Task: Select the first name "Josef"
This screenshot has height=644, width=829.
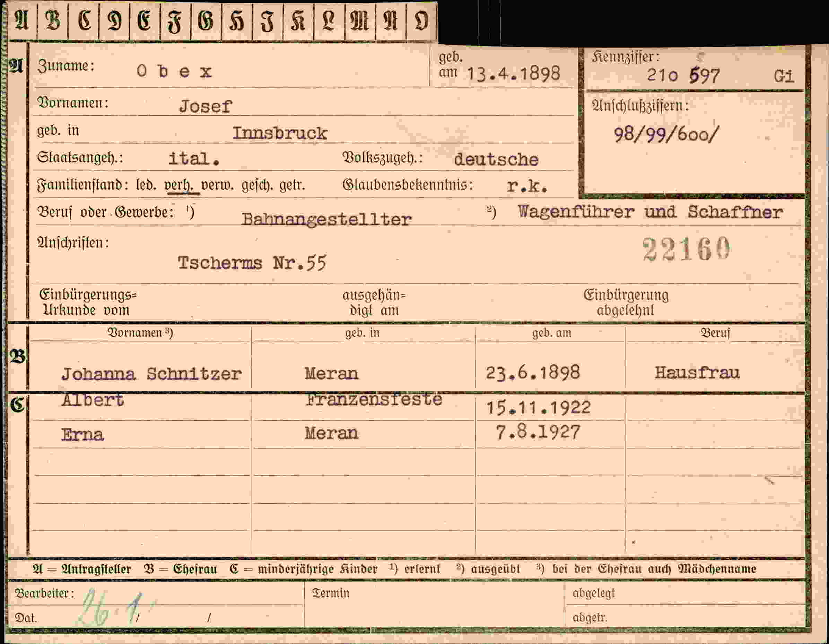Action: click(x=206, y=106)
